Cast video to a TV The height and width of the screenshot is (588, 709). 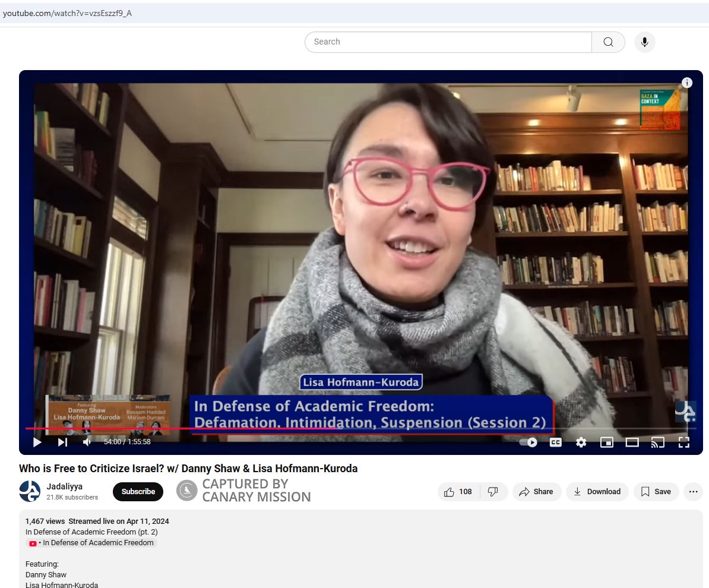pos(657,442)
